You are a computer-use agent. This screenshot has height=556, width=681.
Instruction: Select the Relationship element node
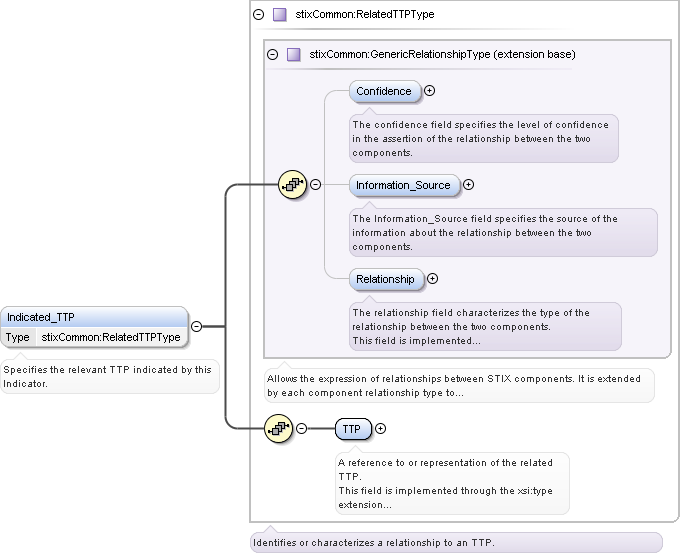385,279
